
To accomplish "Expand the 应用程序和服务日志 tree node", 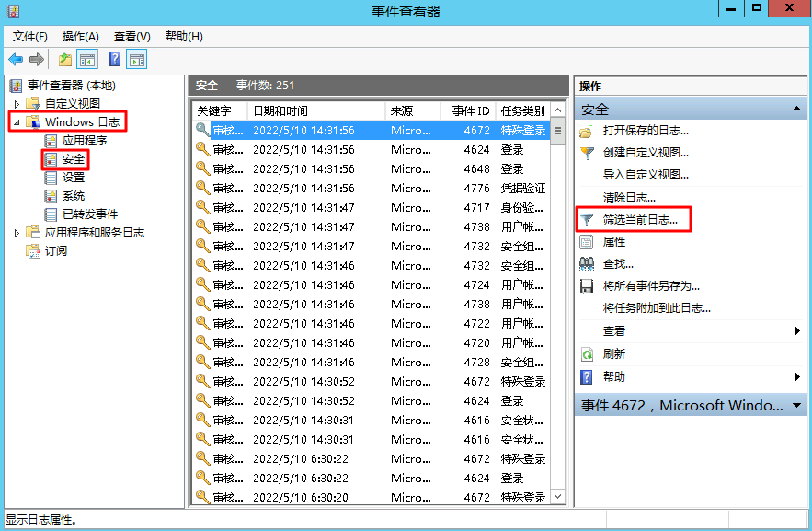I will (x=17, y=233).
